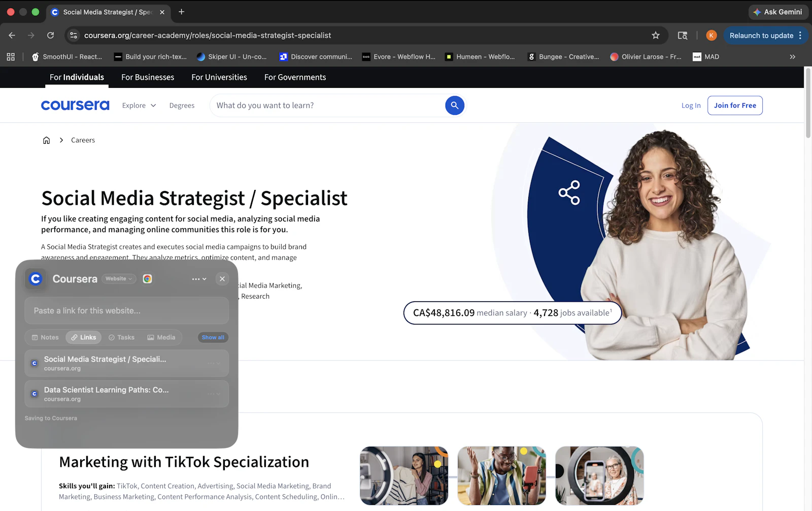Click the blue search magnifier button
812x511 pixels.
(455, 106)
